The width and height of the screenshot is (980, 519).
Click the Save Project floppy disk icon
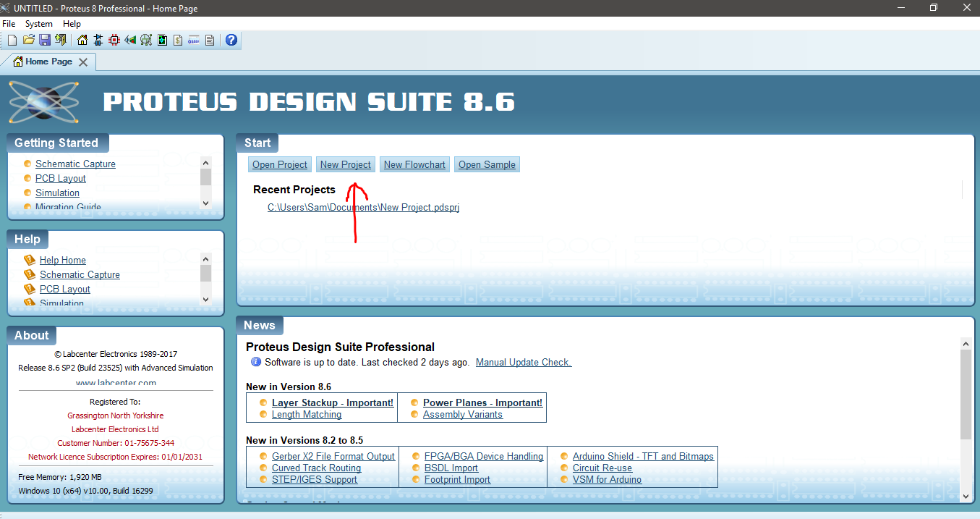pyautogui.click(x=45, y=40)
